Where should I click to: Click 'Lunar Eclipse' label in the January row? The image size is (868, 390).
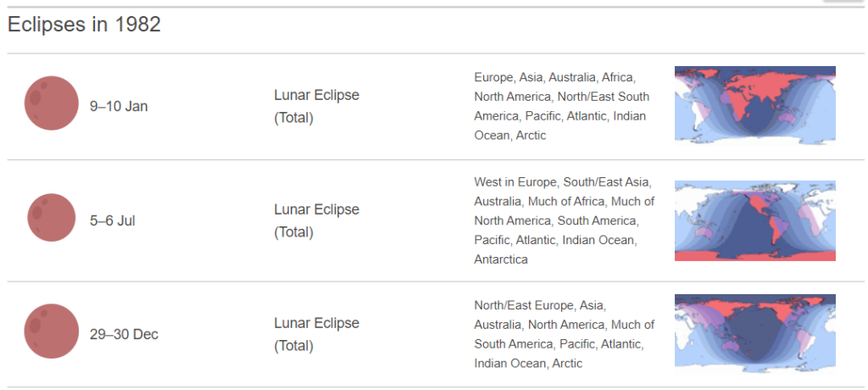pos(316,95)
